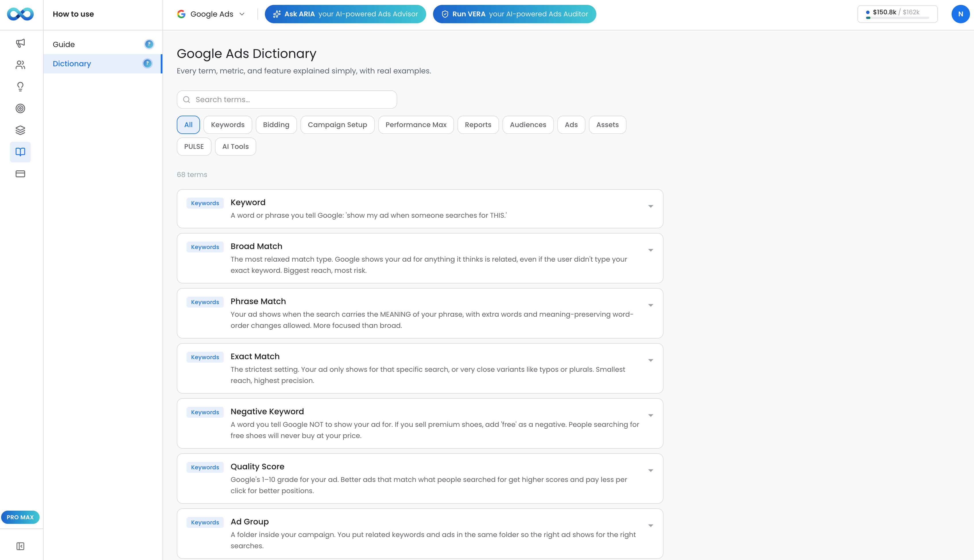Expand the Negative Keyword term card
Image resolution: width=974 pixels, height=560 pixels.
pos(651,415)
